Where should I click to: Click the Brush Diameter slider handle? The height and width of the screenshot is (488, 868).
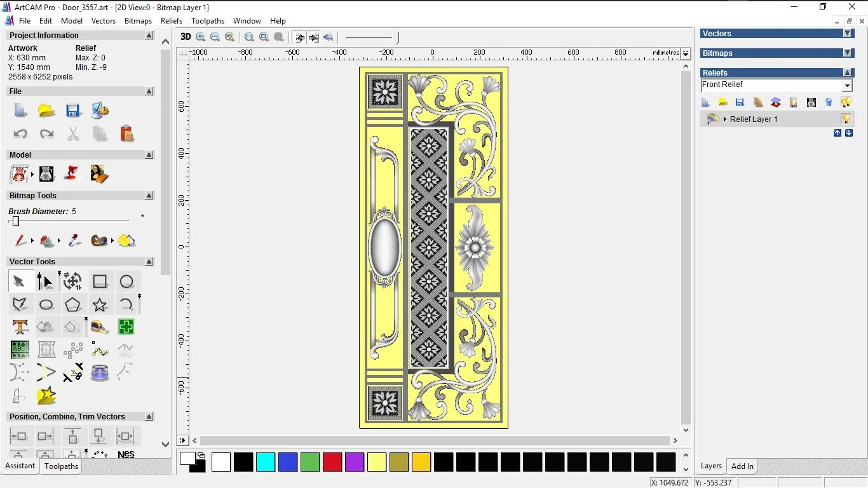pyautogui.click(x=16, y=221)
